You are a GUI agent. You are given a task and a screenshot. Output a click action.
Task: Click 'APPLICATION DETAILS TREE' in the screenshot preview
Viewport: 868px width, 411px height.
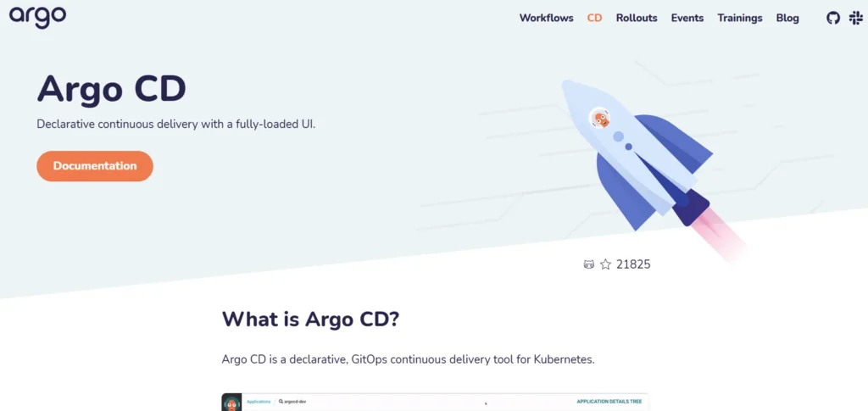click(609, 402)
